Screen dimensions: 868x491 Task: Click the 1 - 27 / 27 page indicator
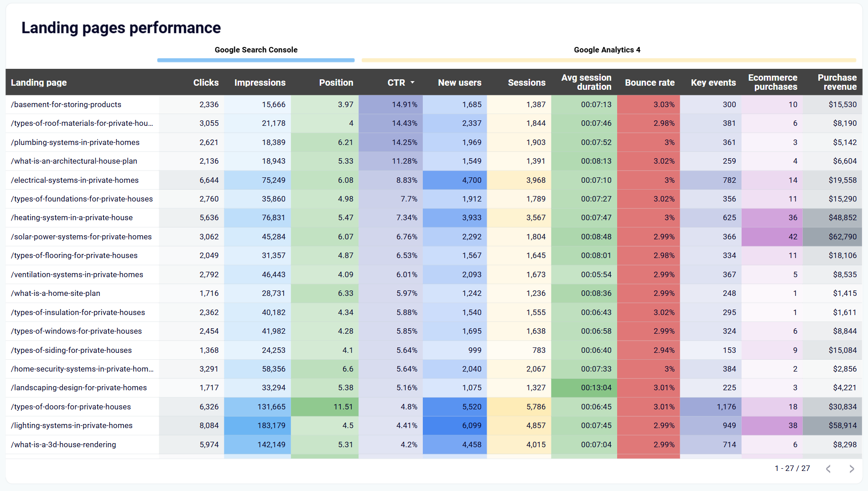[792, 468]
